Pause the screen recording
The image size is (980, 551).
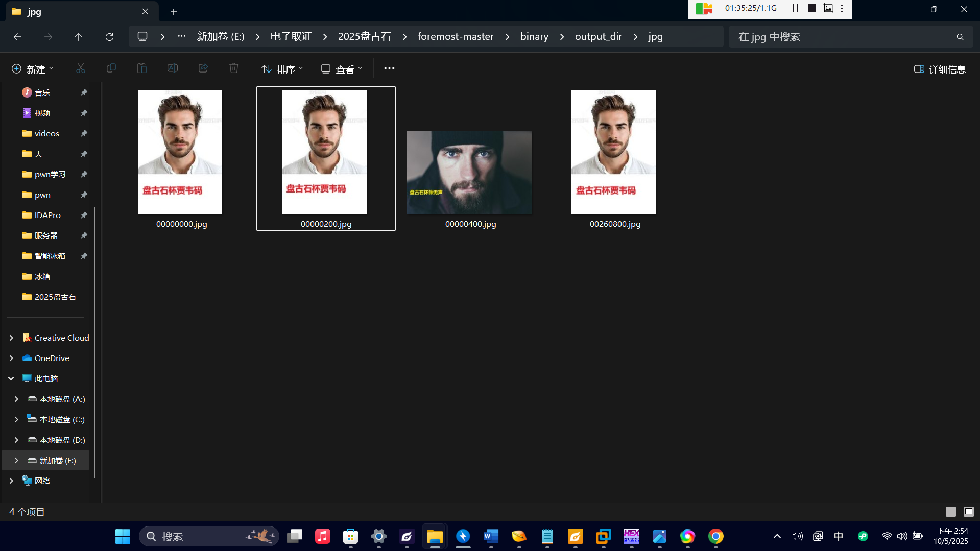pyautogui.click(x=796, y=8)
